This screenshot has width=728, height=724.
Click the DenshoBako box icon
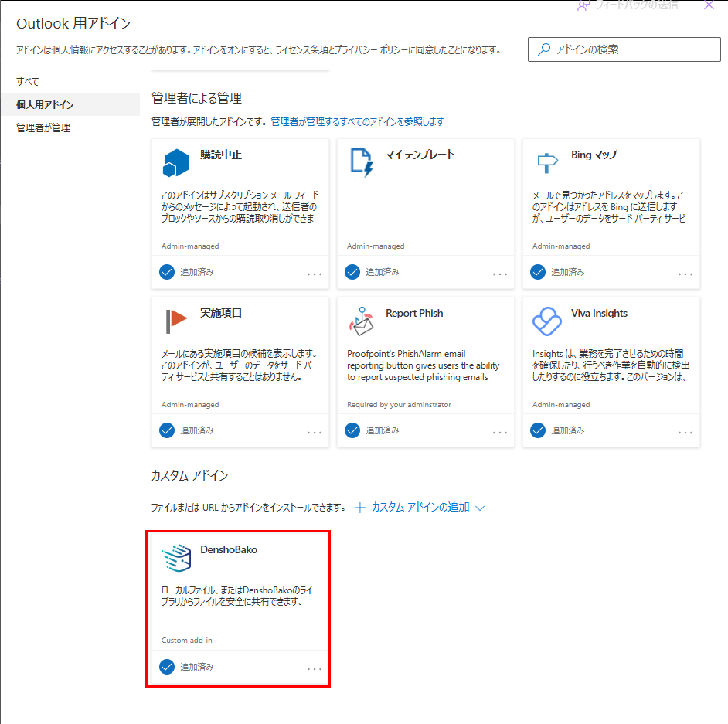click(x=176, y=558)
